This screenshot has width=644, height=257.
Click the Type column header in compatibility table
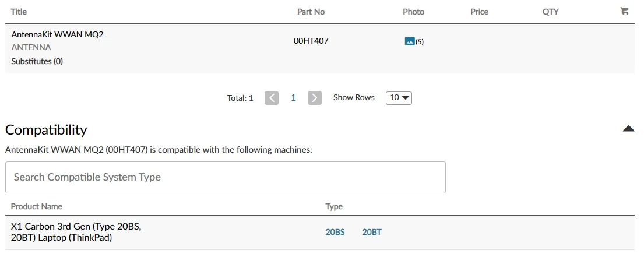tap(334, 206)
